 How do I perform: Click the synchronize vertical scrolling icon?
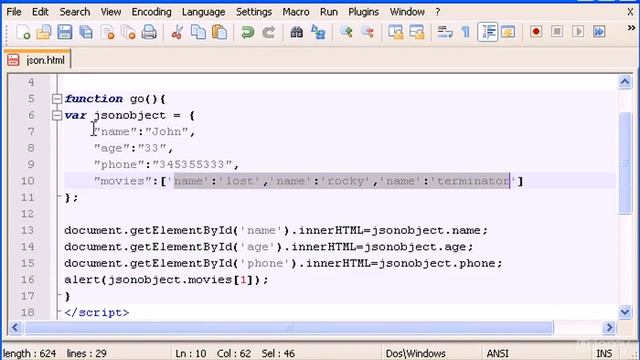point(396,32)
